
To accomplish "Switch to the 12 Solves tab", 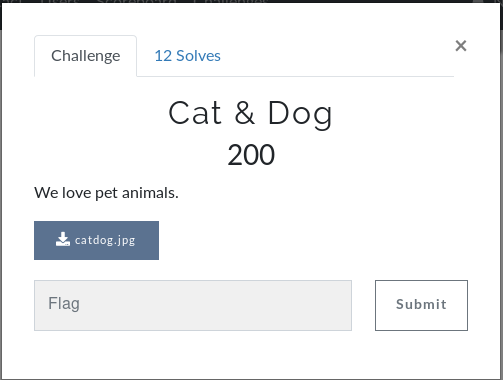I will 187,56.
